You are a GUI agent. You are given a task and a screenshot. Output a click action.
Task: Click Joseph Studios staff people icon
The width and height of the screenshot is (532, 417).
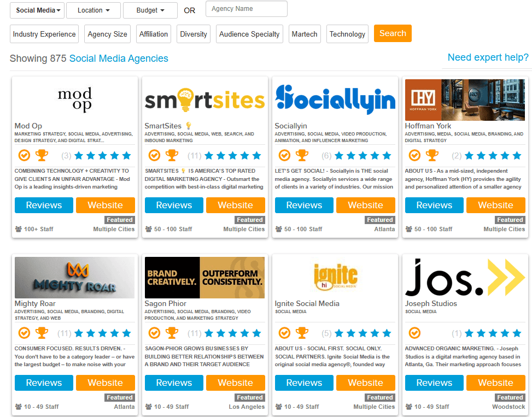click(x=409, y=407)
